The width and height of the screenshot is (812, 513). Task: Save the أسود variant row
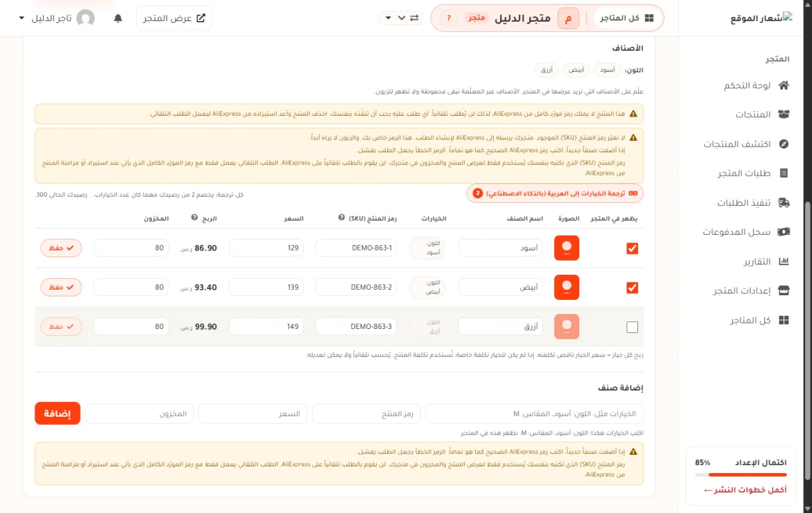coord(62,248)
